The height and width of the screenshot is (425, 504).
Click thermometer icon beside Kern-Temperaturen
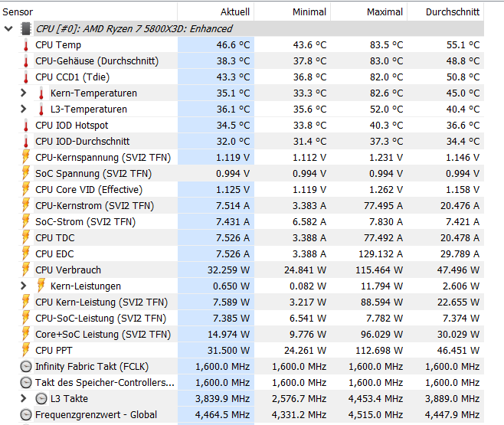tap(41, 93)
